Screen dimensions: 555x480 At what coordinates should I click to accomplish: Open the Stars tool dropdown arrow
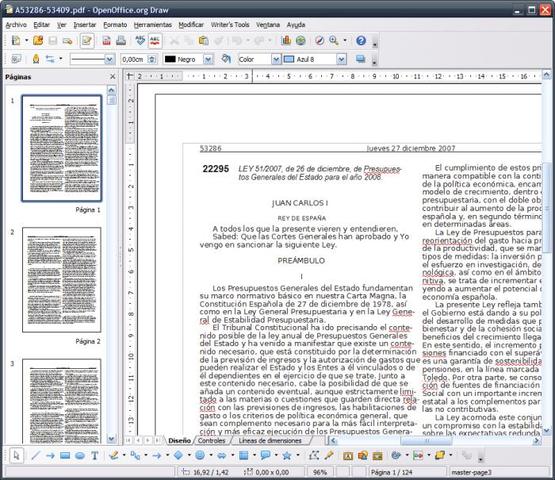pyautogui.click(x=298, y=456)
